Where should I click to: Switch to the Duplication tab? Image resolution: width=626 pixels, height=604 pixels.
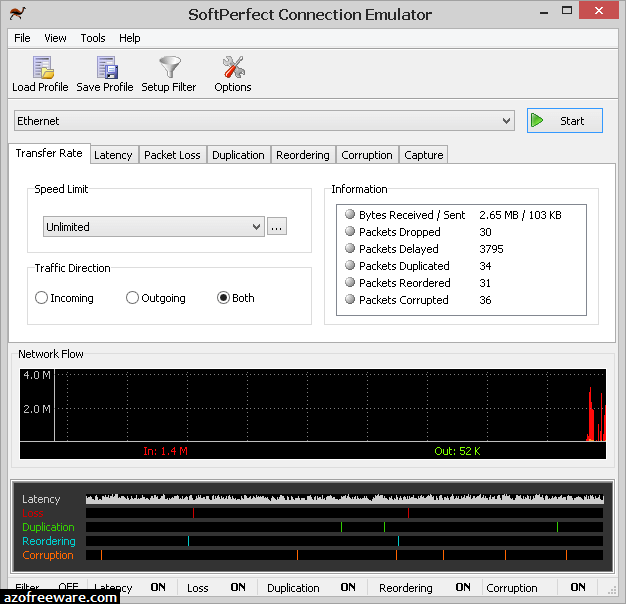coord(238,155)
